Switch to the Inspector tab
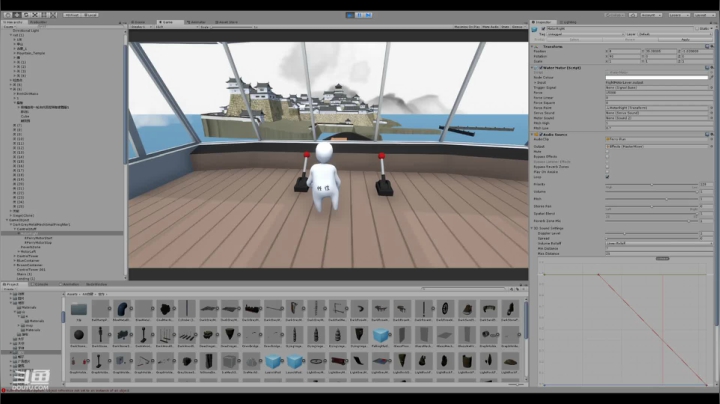 point(543,22)
